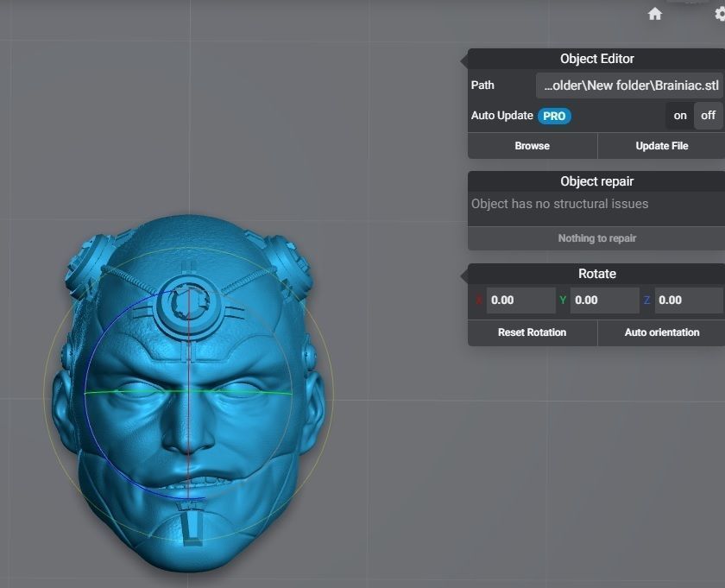This screenshot has height=588, width=725.
Task: Click Reset Rotation
Action: pyautogui.click(x=533, y=332)
